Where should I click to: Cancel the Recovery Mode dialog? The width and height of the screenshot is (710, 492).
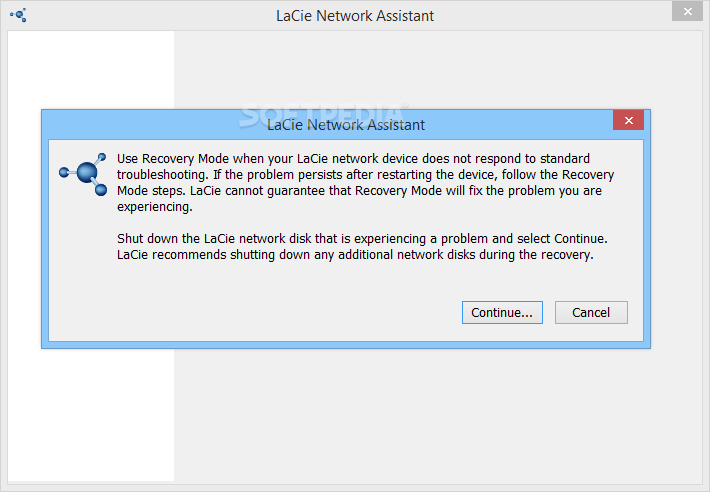(x=591, y=312)
